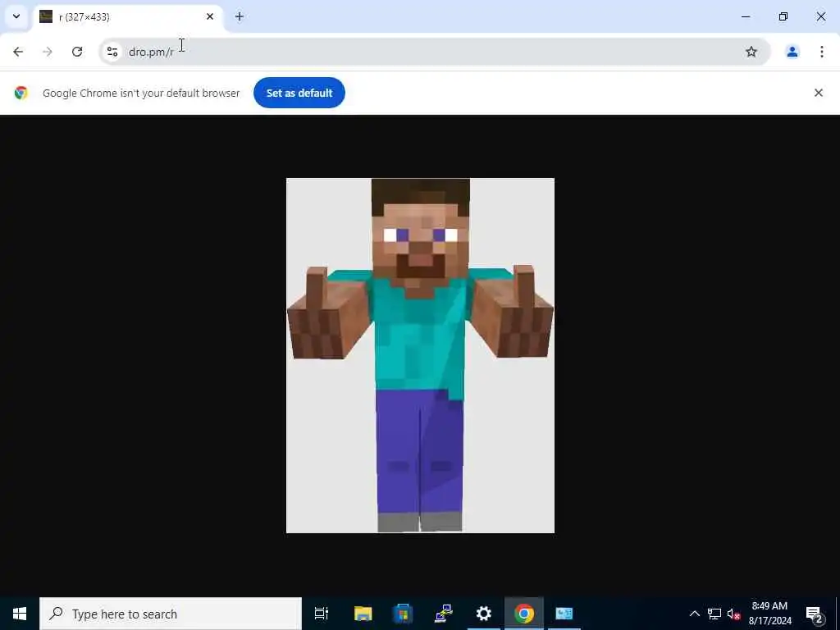The height and width of the screenshot is (630, 840).
Task: Restore down the Chrome window
Action: click(x=783, y=16)
